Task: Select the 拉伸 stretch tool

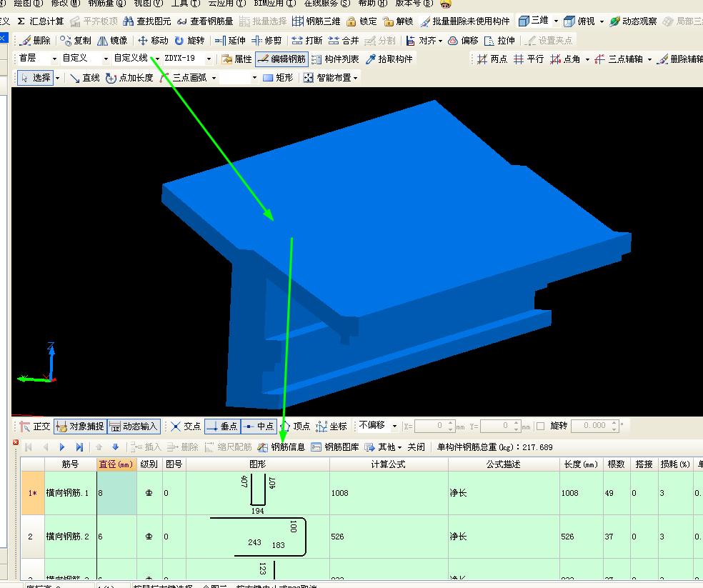Action: [x=499, y=40]
